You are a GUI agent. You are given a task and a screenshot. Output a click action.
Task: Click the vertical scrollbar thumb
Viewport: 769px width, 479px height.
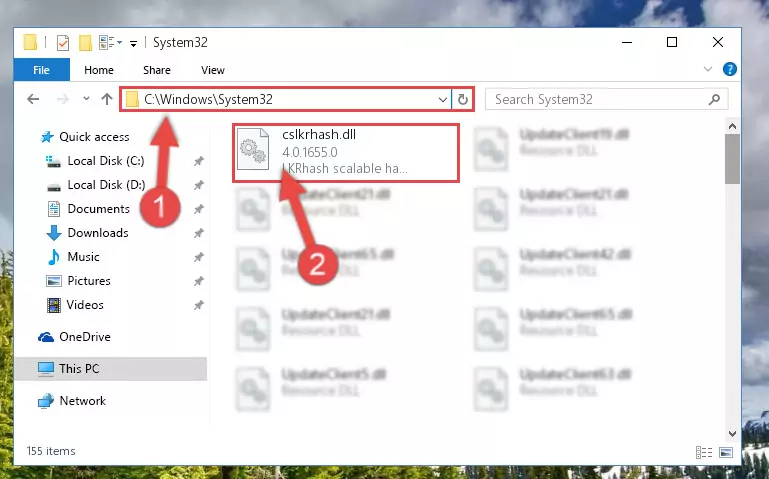click(732, 159)
